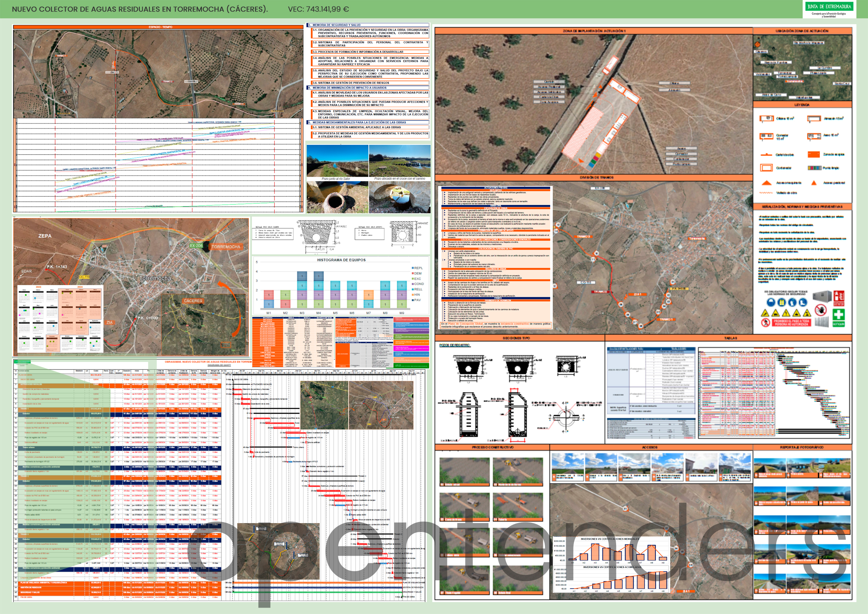
Task: Click the green first-aid cross sign
Action: pos(838,314)
